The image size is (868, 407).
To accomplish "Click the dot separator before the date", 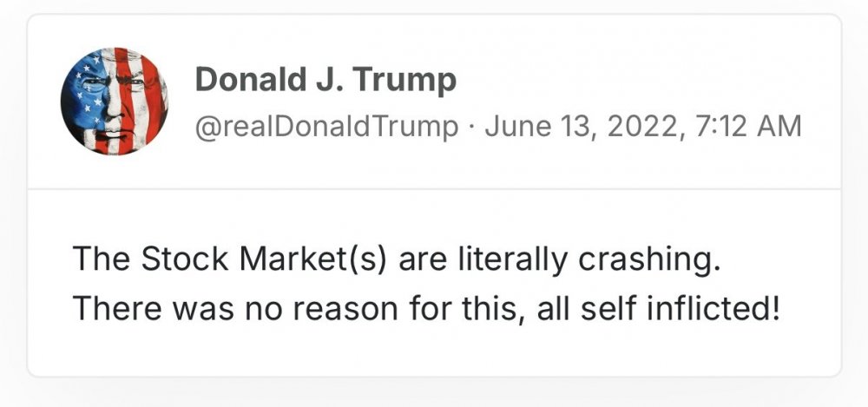I will (470, 128).
